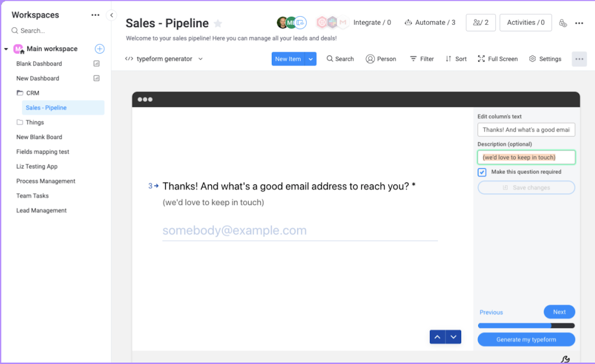
Task: Go to previous question with up arrow
Action: [x=438, y=337]
